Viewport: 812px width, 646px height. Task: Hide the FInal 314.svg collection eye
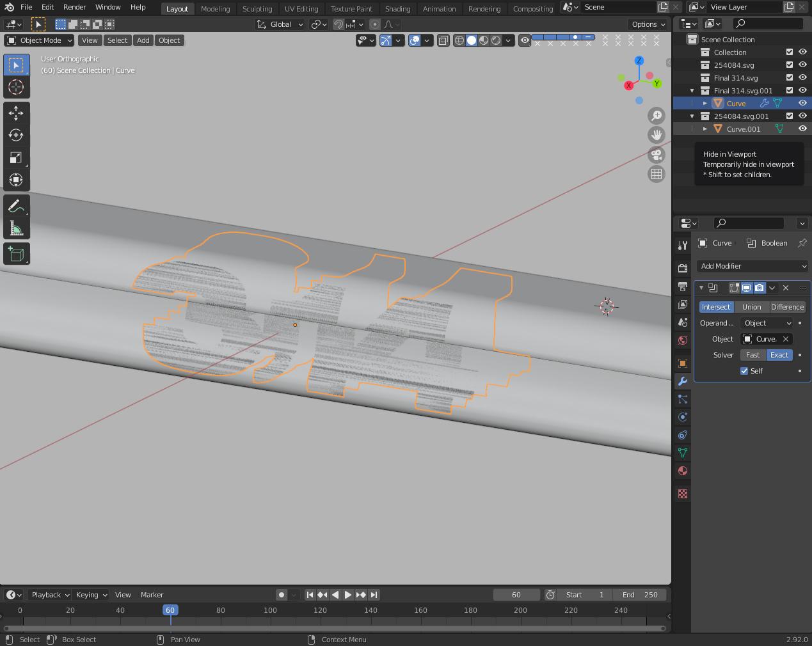[802, 77]
